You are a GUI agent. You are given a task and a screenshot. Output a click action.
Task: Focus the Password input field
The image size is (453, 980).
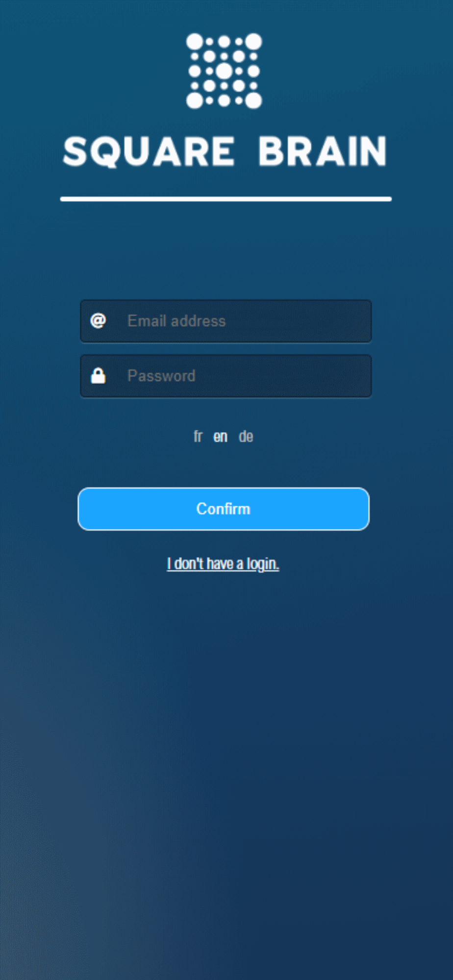(226, 376)
